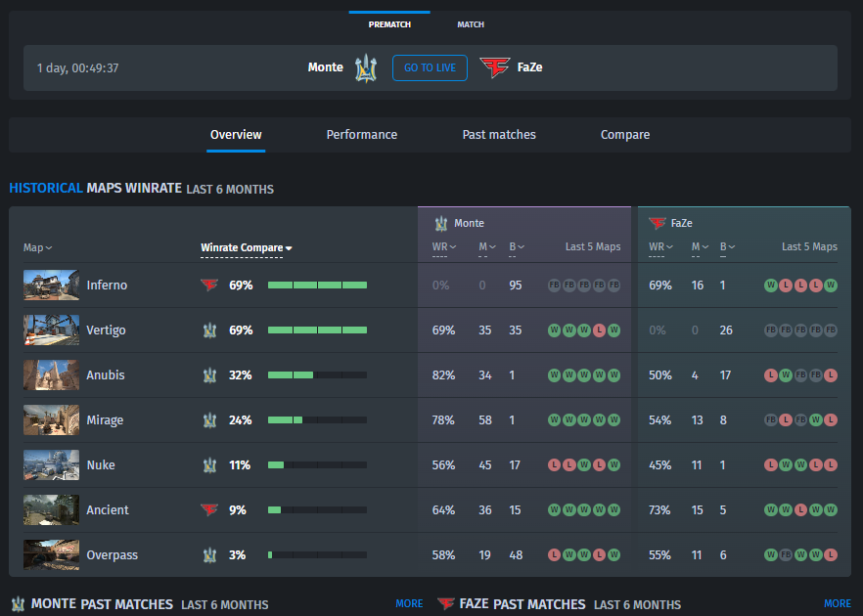Click FaZe logo in table column header
Screen dimensions: 863x616
(x=658, y=223)
